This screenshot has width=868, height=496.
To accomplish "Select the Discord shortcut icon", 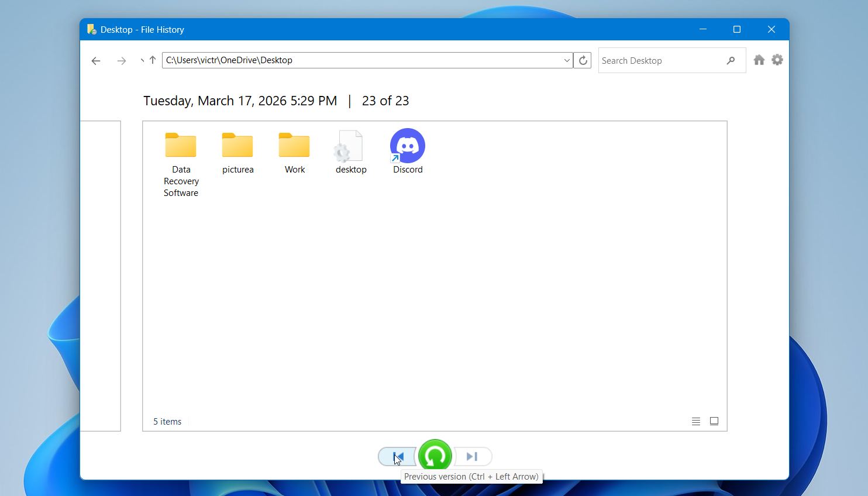I will pyautogui.click(x=407, y=146).
